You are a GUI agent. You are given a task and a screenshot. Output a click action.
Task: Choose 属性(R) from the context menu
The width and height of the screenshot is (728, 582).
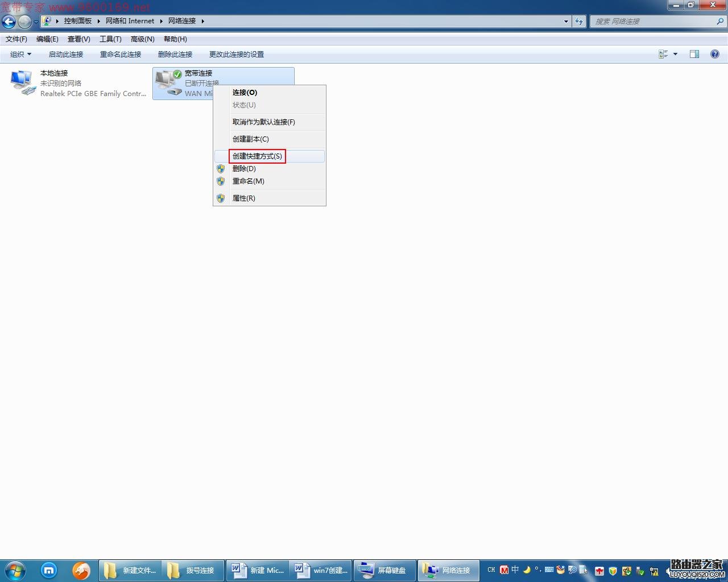point(244,198)
